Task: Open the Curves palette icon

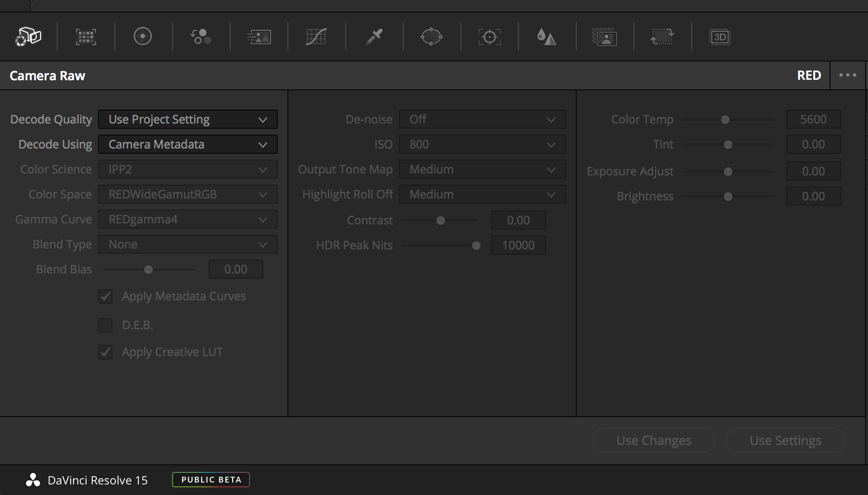Action: 316,37
